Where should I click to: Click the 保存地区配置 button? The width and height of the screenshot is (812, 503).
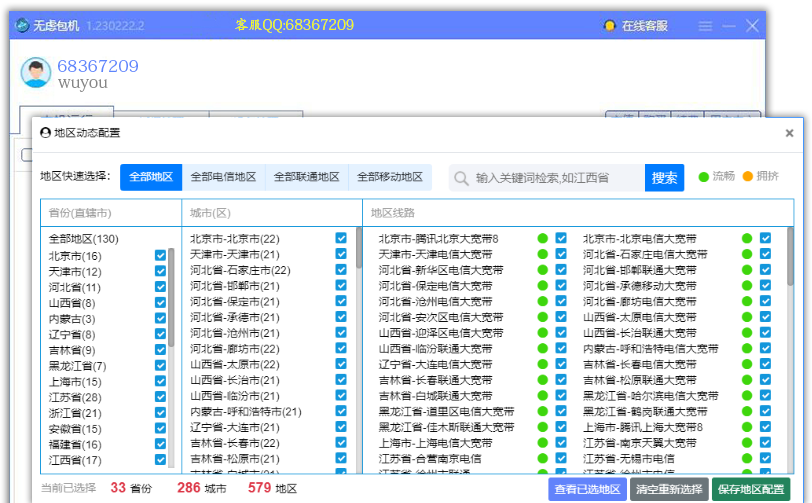(x=750, y=489)
